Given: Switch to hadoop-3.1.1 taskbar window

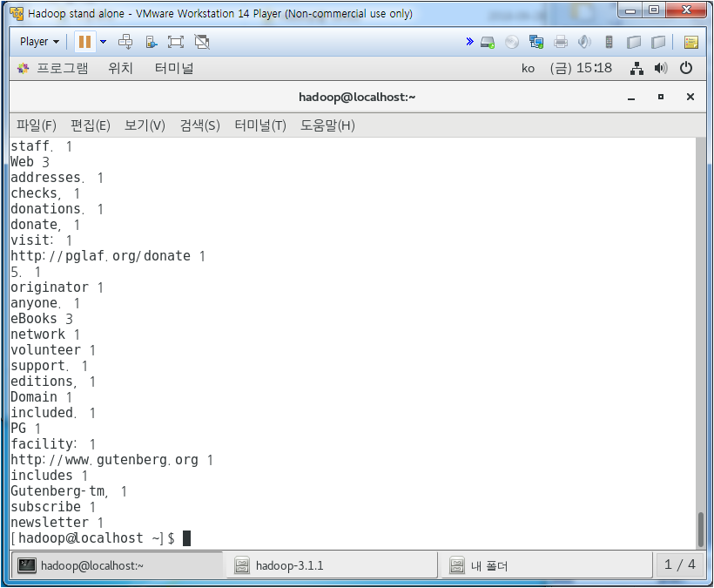Looking at the screenshot, I should point(332,565).
